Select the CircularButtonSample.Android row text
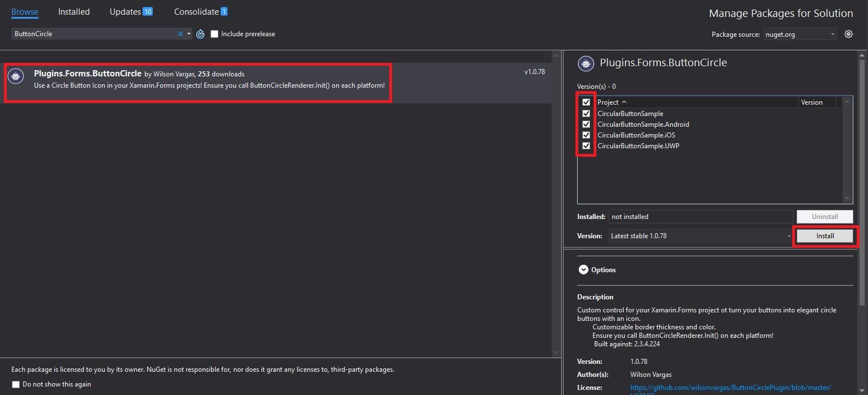Image resolution: width=868 pixels, height=395 pixels. pyautogui.click(x=643, y=124)
